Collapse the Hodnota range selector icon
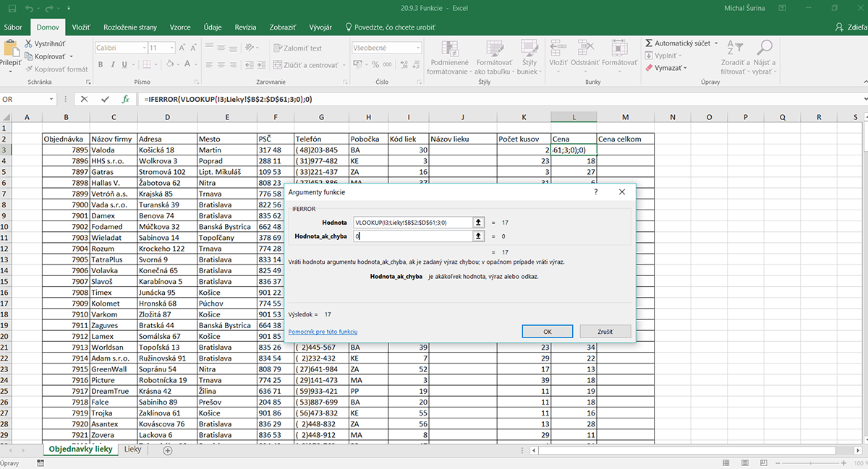 478,223
